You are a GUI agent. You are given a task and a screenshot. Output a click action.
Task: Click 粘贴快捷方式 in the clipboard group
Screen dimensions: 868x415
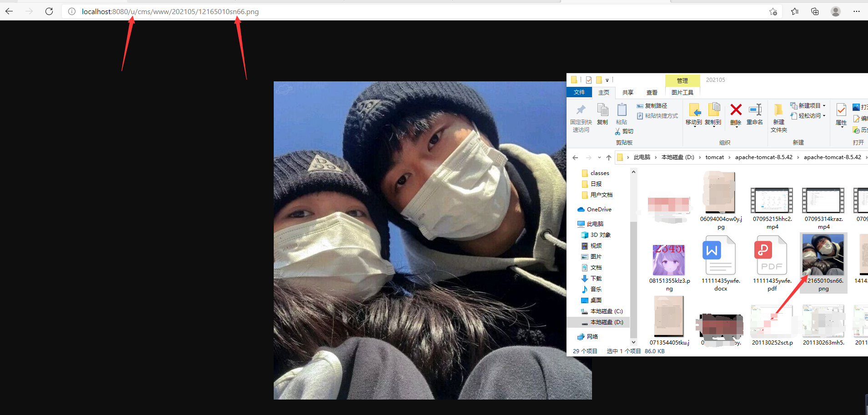click(657, 116)
